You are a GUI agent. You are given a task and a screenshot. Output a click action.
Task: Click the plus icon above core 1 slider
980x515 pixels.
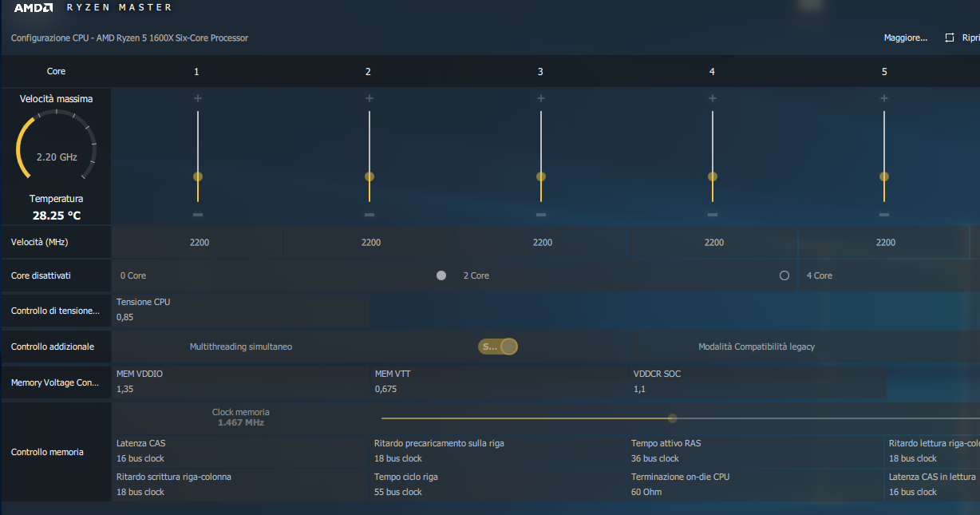tap(198, 98)
